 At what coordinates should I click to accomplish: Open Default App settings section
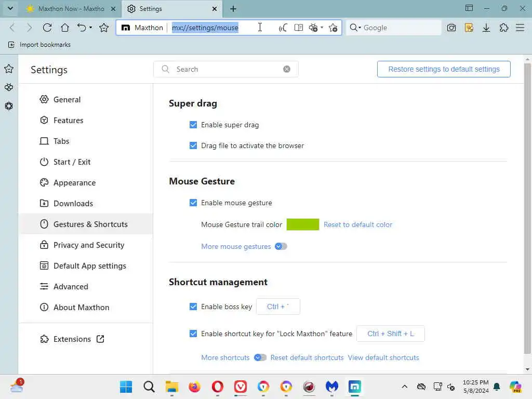(x=86, y=266)
